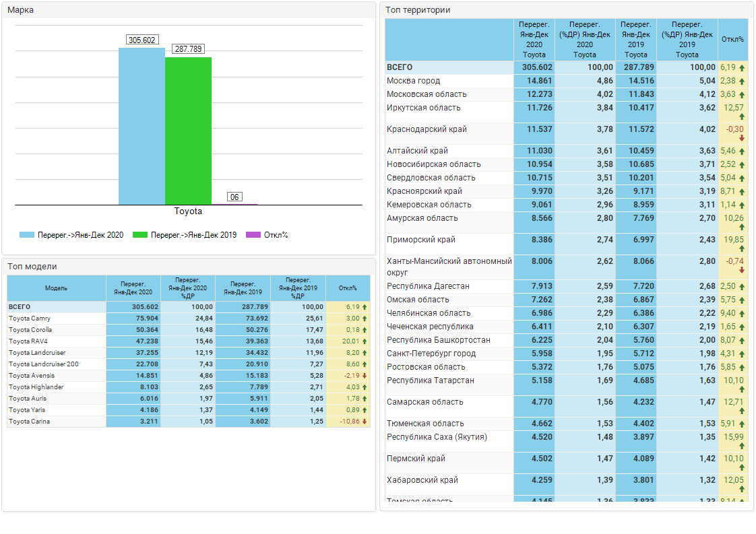756x534 pixels.
Task: Select the Toyota Camry row label
Action: [30, 319]
